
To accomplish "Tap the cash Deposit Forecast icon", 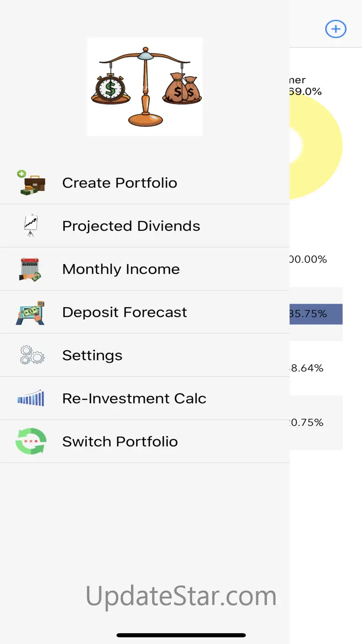I will tap(31, 312).
